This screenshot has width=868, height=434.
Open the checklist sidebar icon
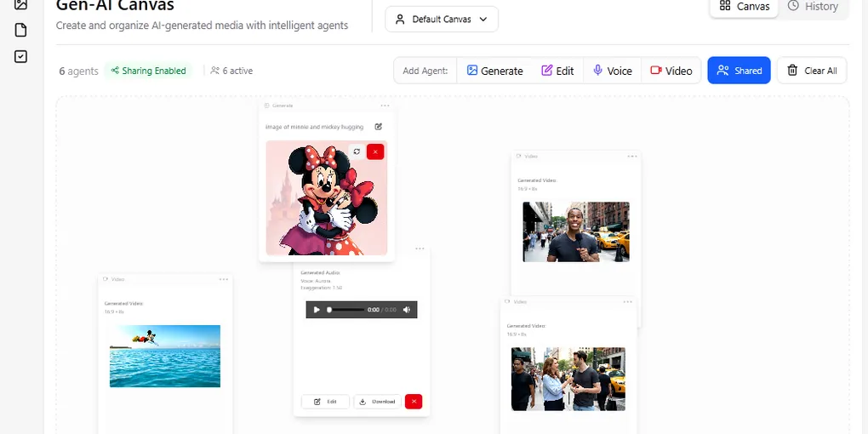click(20, 56)
